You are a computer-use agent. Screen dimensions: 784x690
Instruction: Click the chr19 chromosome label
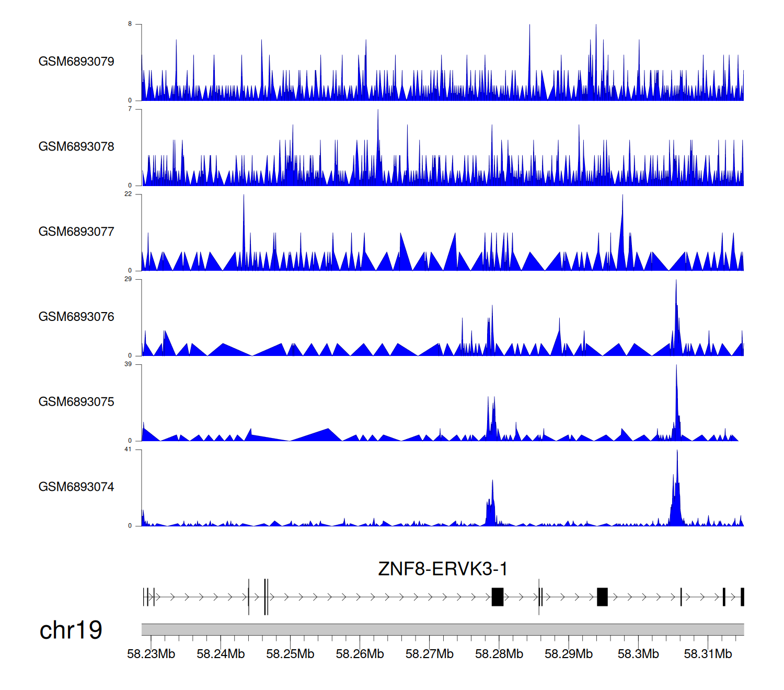71,630
